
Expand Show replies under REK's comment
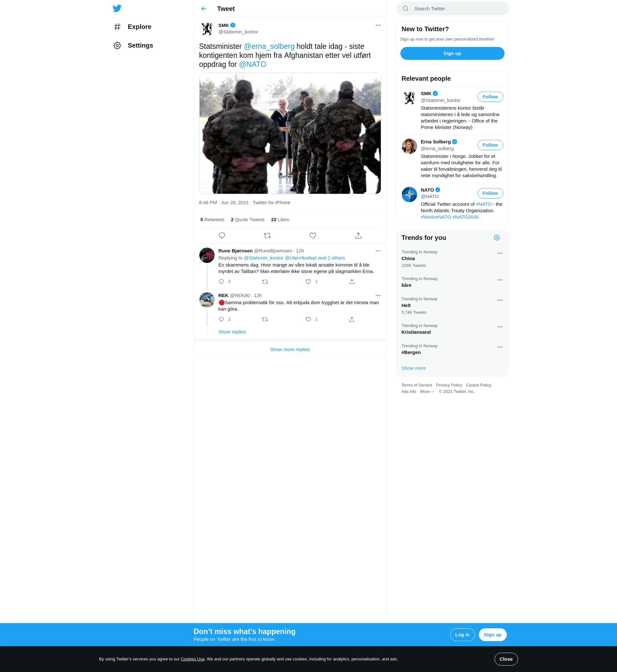point(232,331)
